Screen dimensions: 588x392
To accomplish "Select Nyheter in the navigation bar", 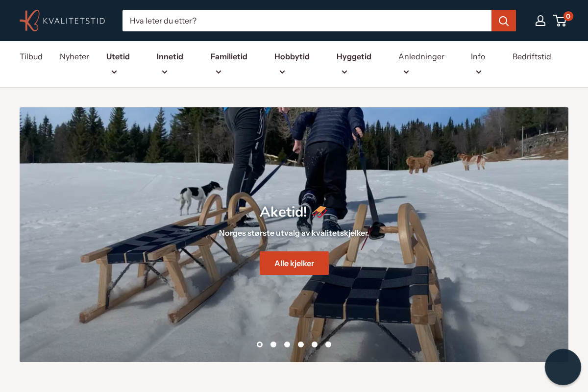I will pyautogui.click(x=74, y=56).
